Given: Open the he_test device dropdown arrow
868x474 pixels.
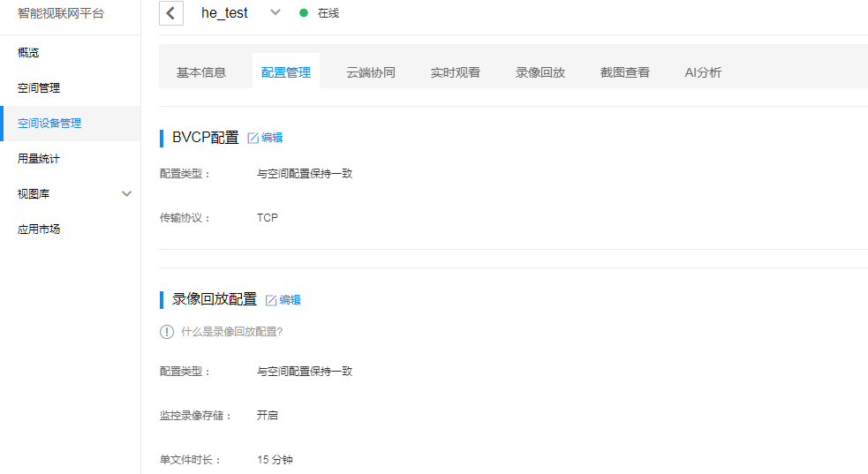Looking at the screenshot, I should point(275,12).
